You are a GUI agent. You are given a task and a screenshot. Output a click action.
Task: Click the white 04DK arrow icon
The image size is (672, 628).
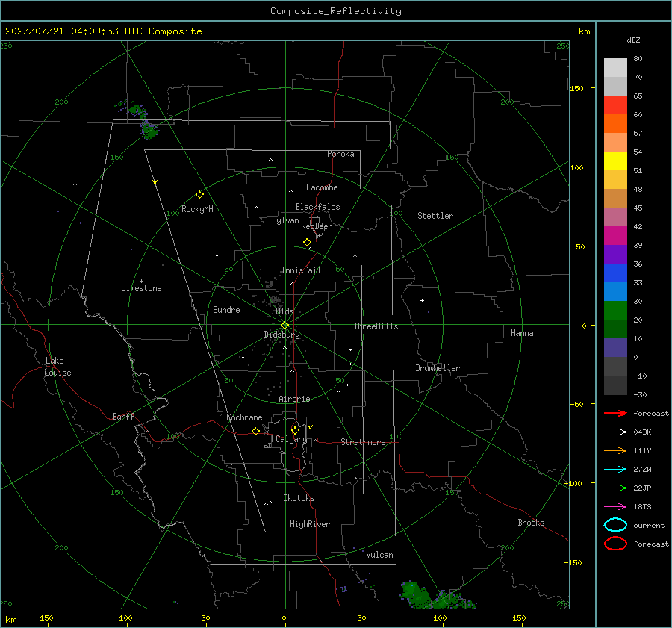[x=615, y=432]
